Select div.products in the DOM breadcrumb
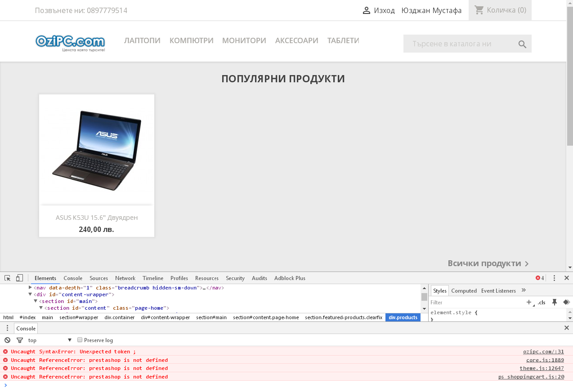 tap(403, 317)
